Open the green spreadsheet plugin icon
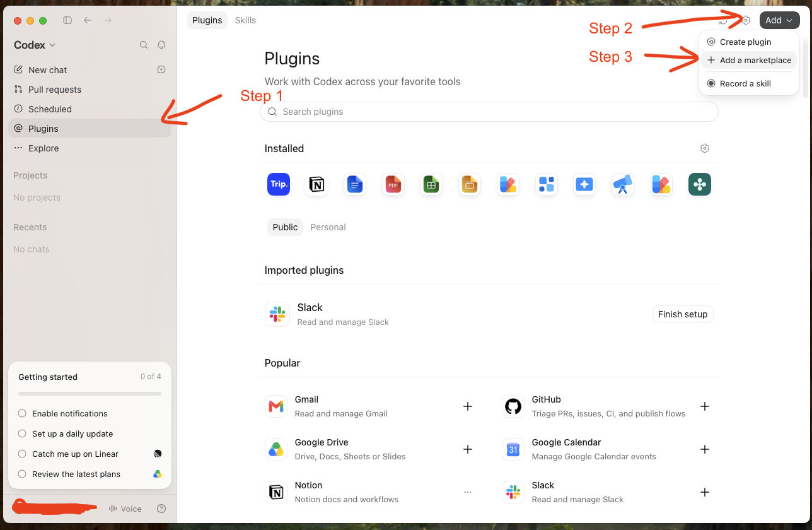This screenshot has width=812, height=530. click(x=431, y=184)
